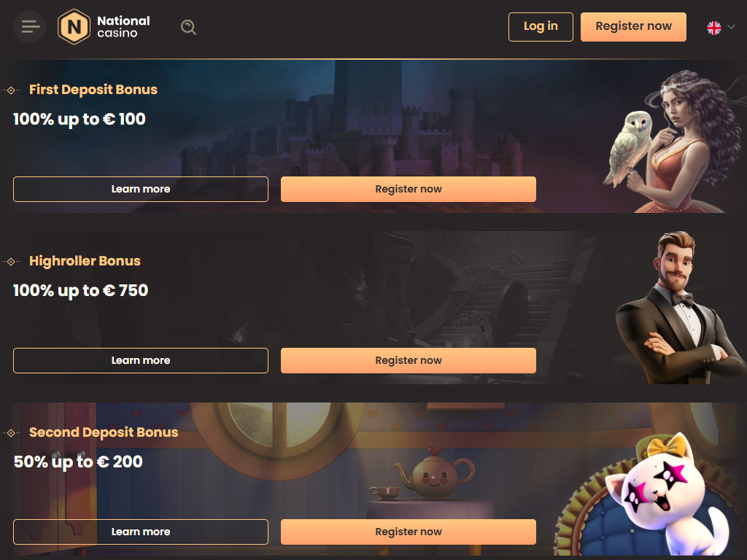Image resolution: width=747 pixels, height=560 pixels.
Task: Register now for Second Deposit Bonus
Action: point(409,532)
